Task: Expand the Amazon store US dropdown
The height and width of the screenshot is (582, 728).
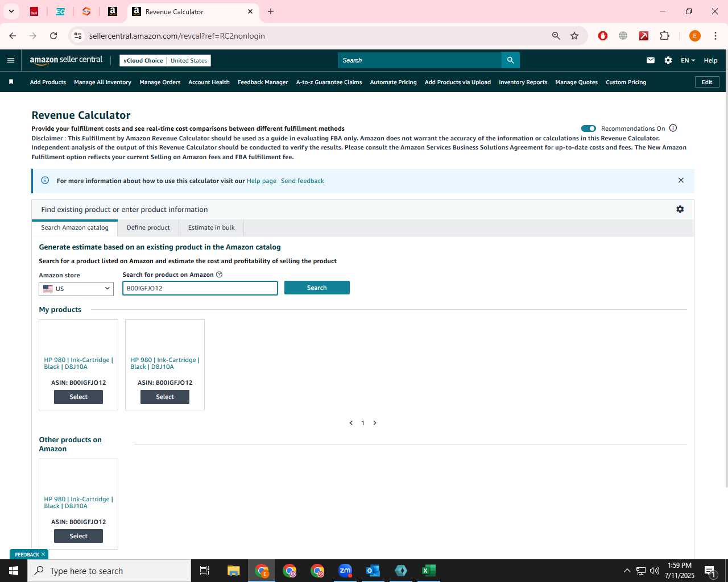Action: click(76, 289)
